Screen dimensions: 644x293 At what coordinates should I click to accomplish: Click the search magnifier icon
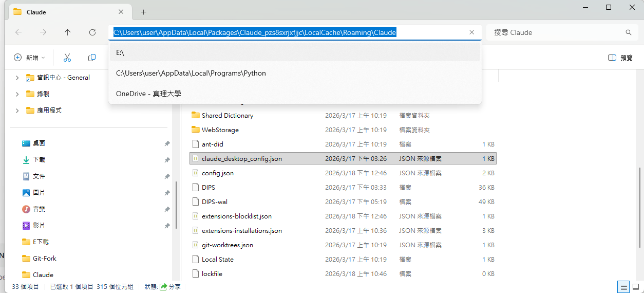click(x=628, y=32)
